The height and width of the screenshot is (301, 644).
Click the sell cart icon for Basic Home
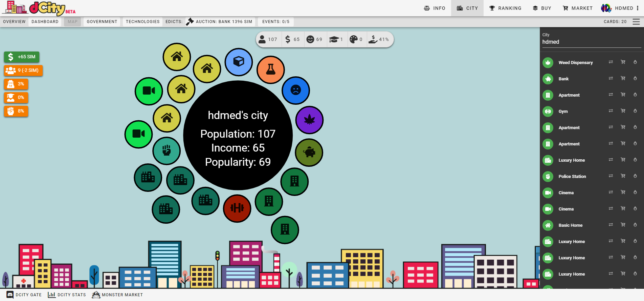point(623,225)
